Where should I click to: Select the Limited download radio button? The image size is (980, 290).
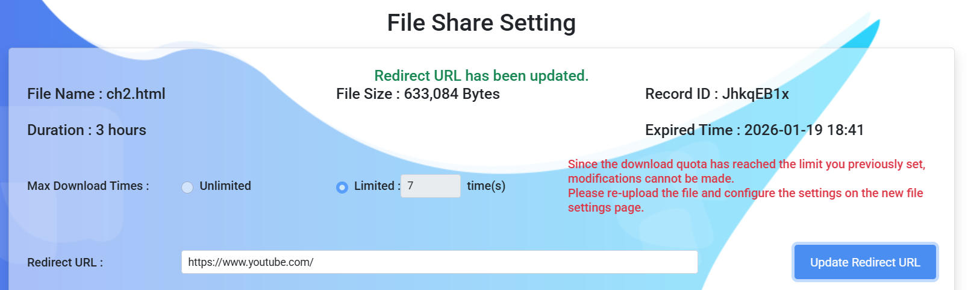[x=342, y=187]
